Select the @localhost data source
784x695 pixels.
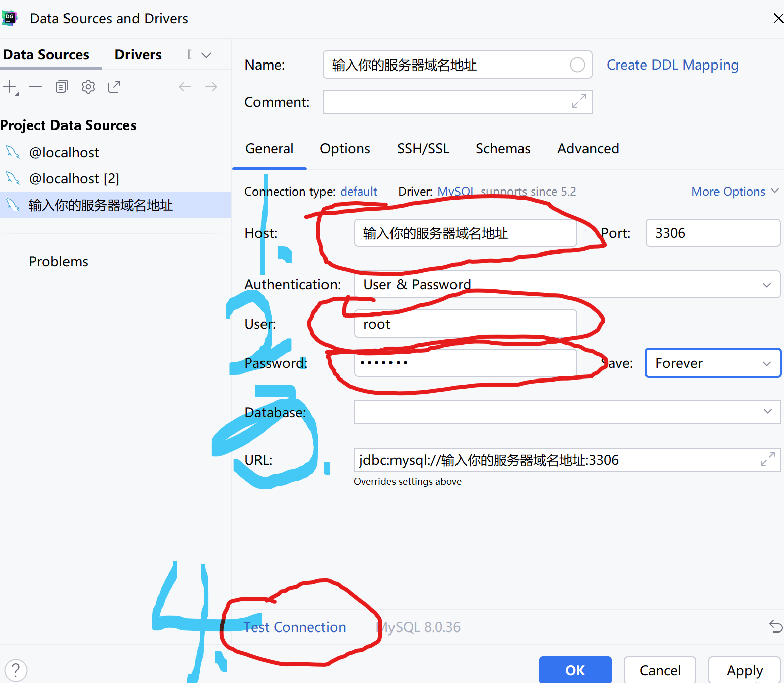pyautogui.click(x=115, y=152)
